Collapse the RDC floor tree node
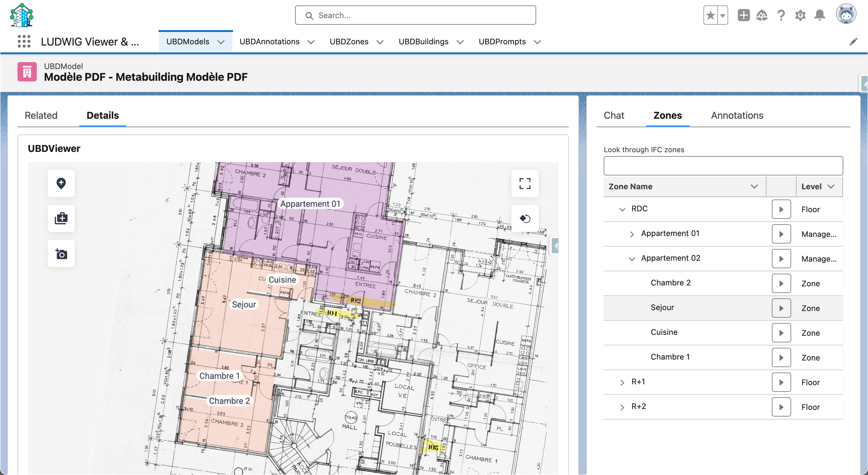The width and height of the screenshot is (868, 475). 622,209
